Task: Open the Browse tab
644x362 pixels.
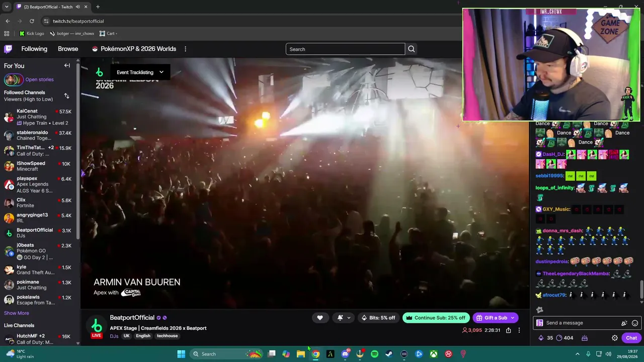Action: tap(68, 49)
